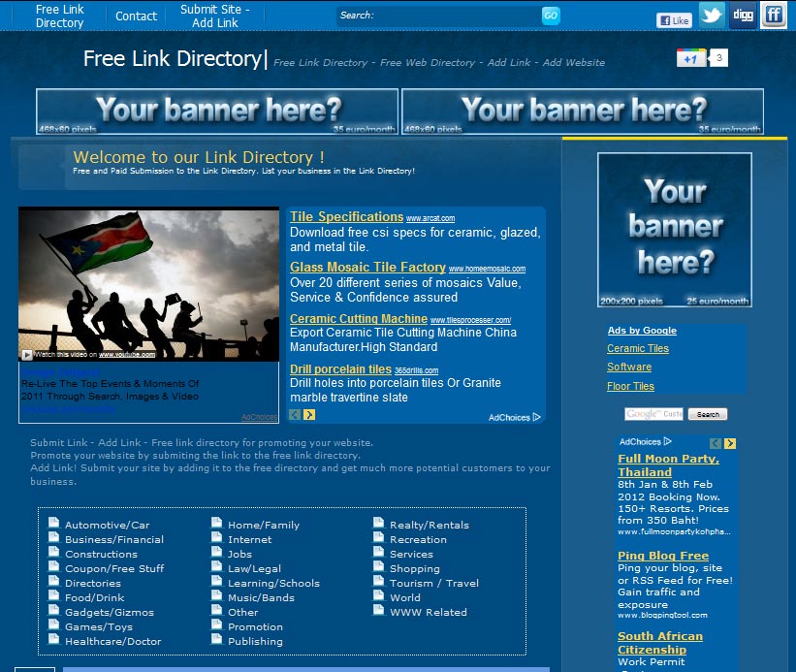796x672 pixels.
Task: Open the Tourism / Travel category
Action: [434, 583]
